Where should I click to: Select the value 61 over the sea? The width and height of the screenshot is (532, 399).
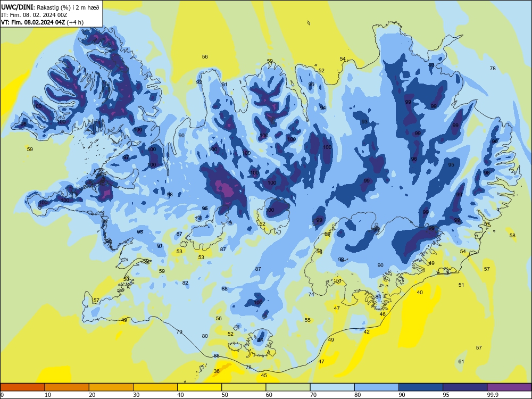tap(461, 362)
